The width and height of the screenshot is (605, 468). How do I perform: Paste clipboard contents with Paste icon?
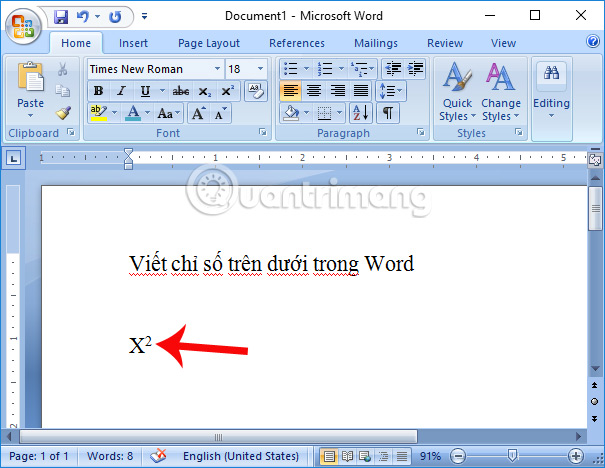(x=30, y=77)
